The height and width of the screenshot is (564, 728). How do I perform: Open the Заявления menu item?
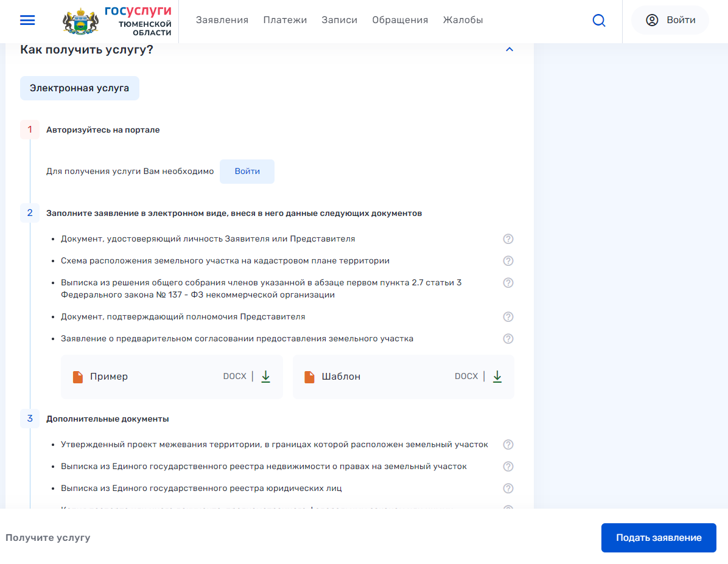[x=222, y=20]
